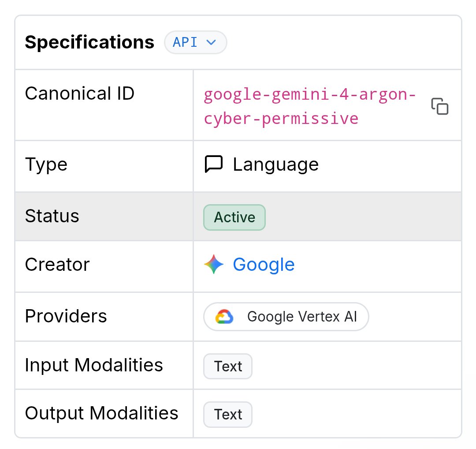Click the Status row label
Image resolution: width=476 pixels, height=449 pixels.
pyautogui.click(x=52, y=216)
